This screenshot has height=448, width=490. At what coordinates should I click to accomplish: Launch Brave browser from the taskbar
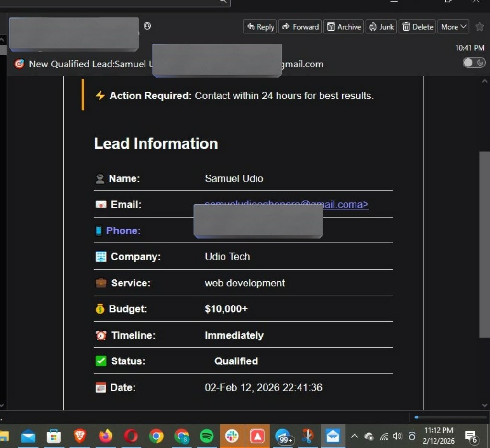pos(80,436)
